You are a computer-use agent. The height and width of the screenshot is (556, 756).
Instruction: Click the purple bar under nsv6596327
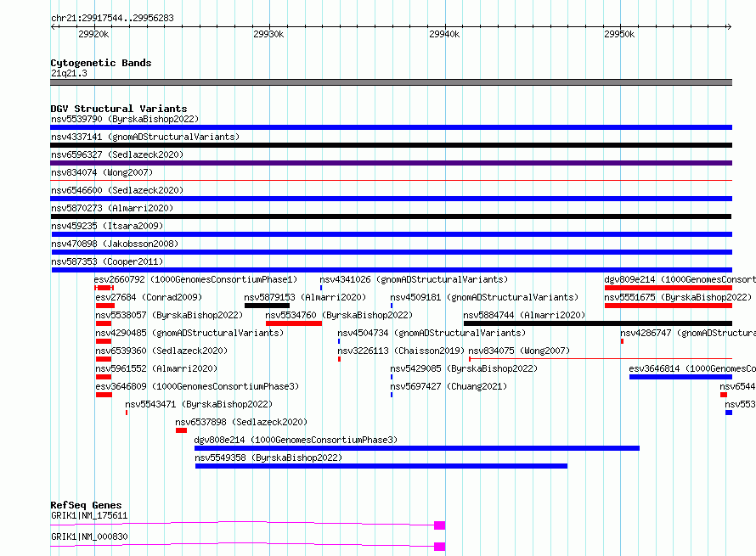coord(391,163)
